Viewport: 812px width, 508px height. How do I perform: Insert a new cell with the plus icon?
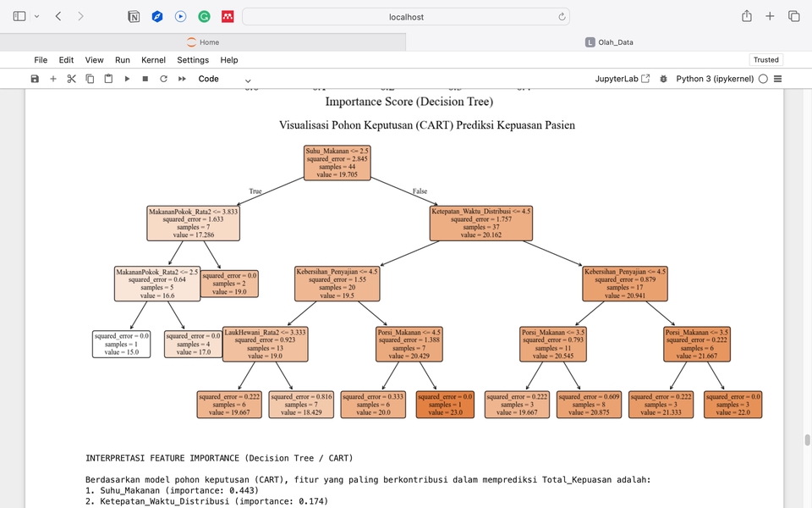(x=53, y=79)
